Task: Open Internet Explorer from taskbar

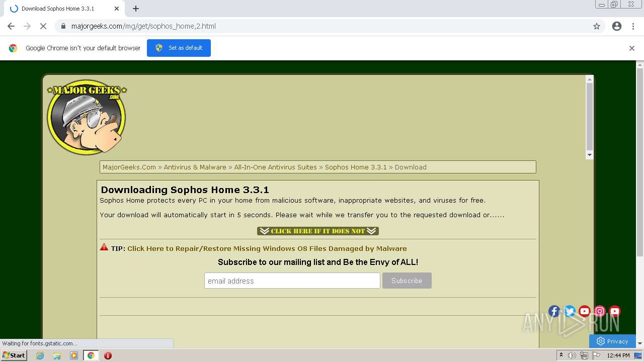Action: (x=40, y=355)
